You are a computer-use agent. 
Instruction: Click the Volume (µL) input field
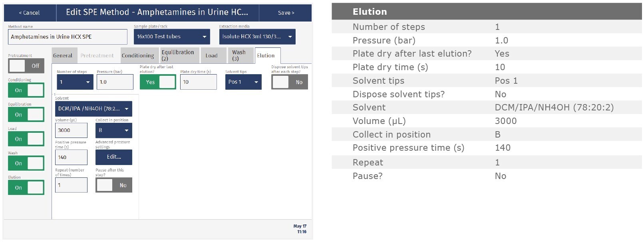click(x=71, y=130)
